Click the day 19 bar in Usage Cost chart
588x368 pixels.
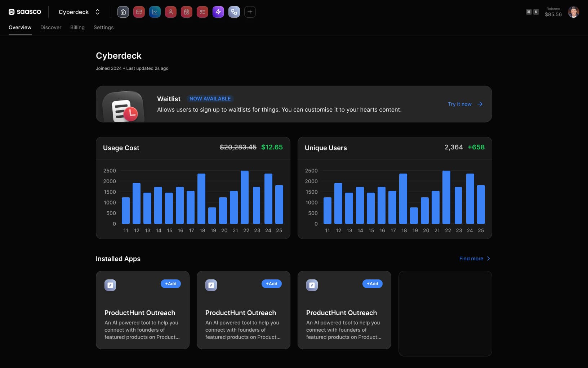212,216
